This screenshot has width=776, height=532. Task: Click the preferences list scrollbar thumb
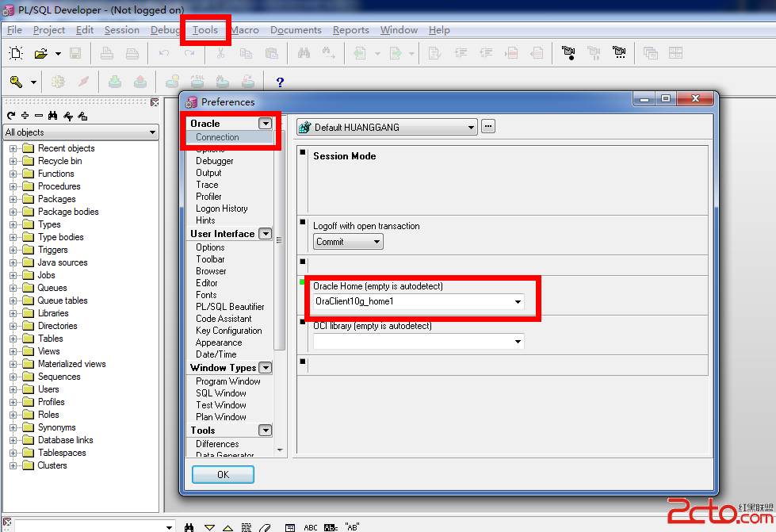coord(279,240)
